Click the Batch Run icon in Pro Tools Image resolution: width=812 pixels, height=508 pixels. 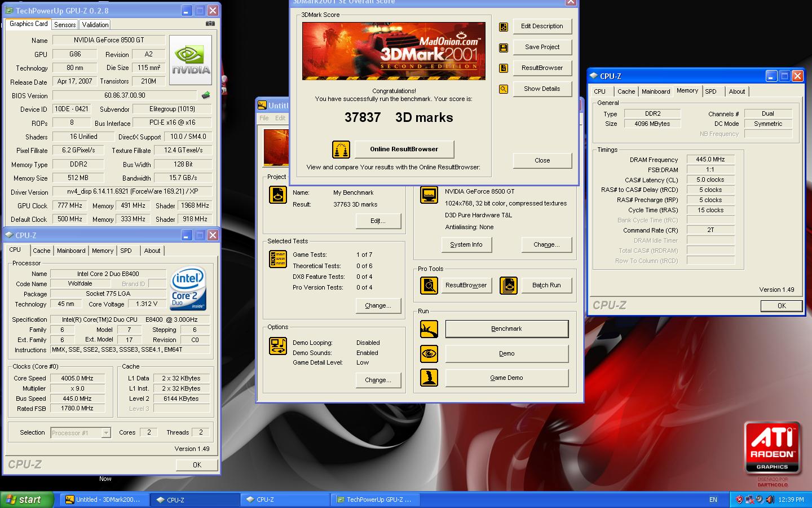[x=509, y=286]
